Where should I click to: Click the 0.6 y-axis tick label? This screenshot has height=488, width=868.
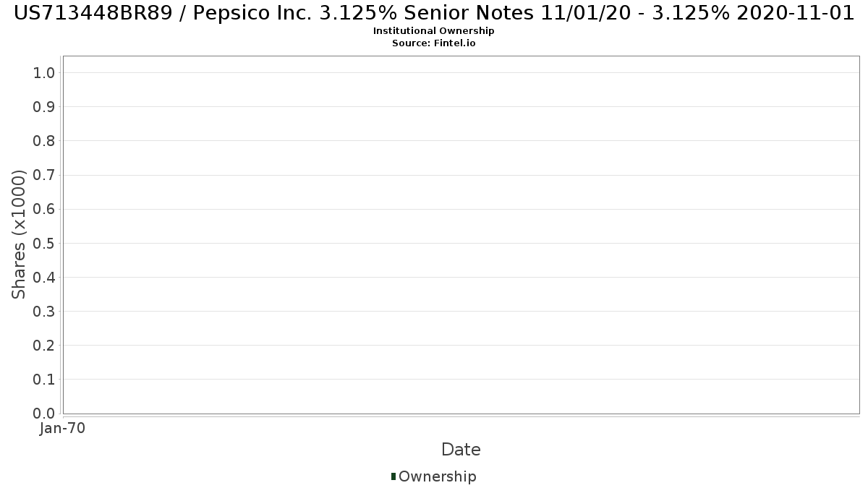[44, 209]
